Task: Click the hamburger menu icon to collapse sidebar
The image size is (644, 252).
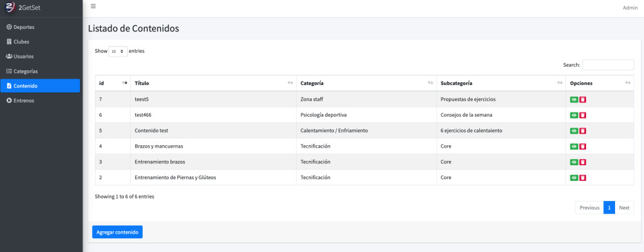Action: click(93, 6)
